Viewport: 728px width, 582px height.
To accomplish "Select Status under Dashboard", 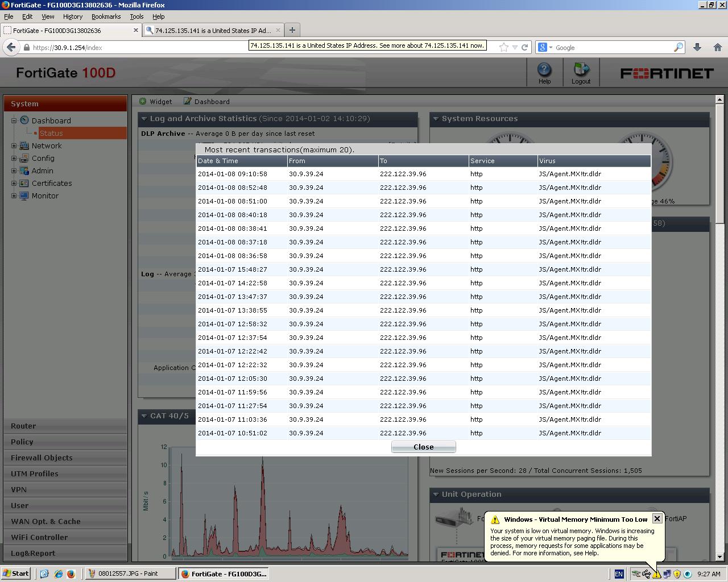I will click(51, 133).
